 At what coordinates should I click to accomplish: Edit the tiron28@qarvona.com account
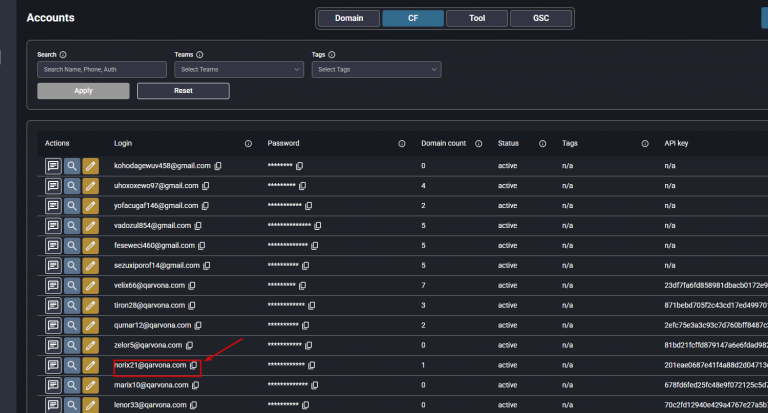[91, 305]
